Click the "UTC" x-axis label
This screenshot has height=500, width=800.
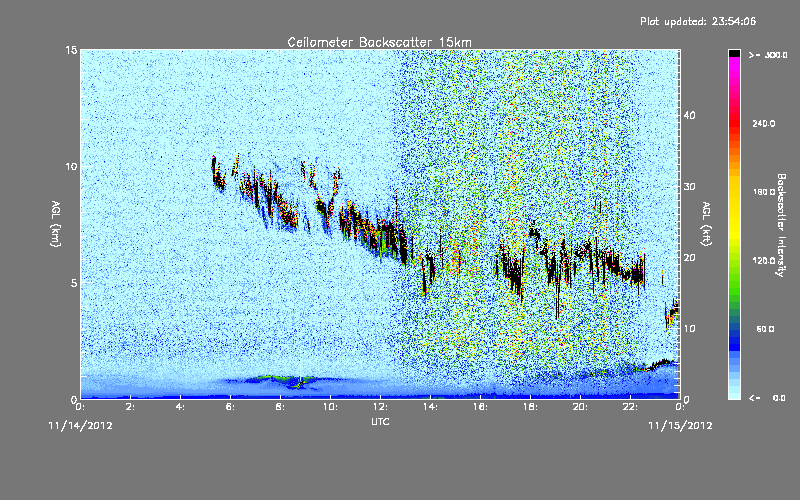point(380,421)
